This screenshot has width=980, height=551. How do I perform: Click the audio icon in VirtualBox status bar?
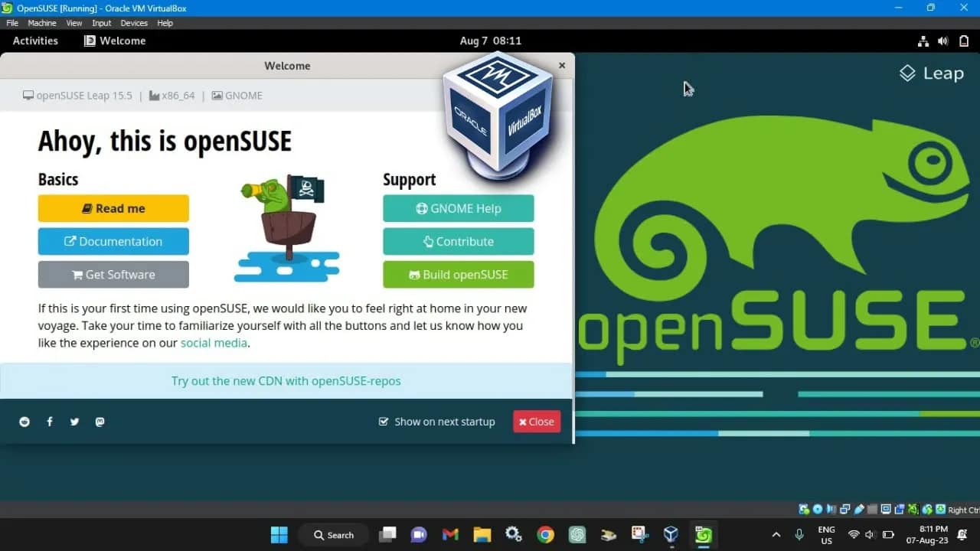(831, 509)
